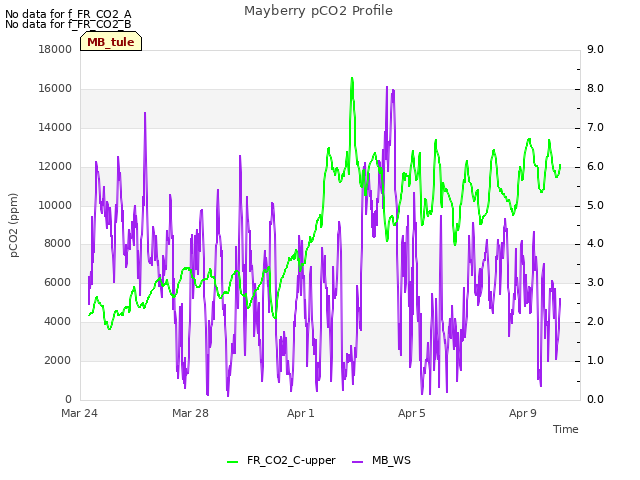640x480 pixels.
Task: Click the 8.0 right axis value
Action: pyautogui.click(x=595, y=89)
